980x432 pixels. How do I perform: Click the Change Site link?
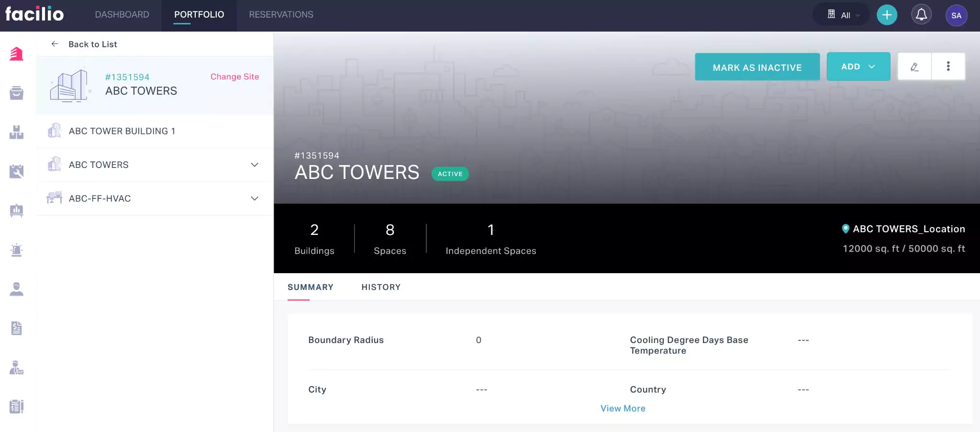[234, 77]
